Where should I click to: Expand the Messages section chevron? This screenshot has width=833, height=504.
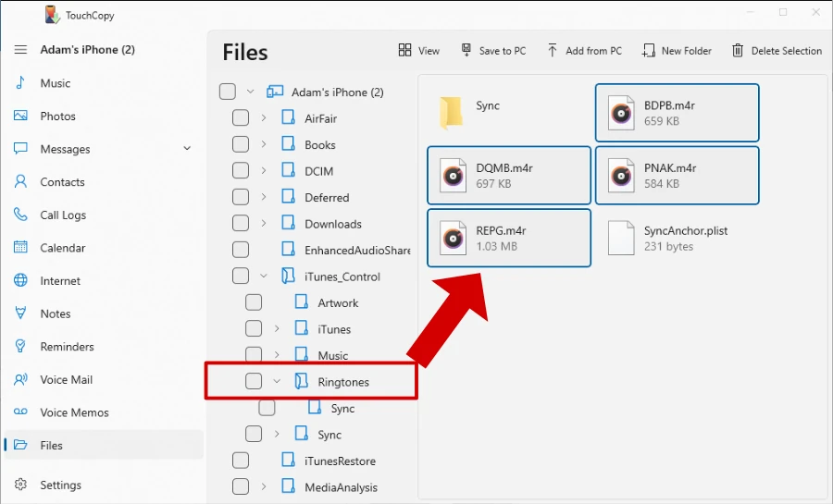[x=187, y=149]
